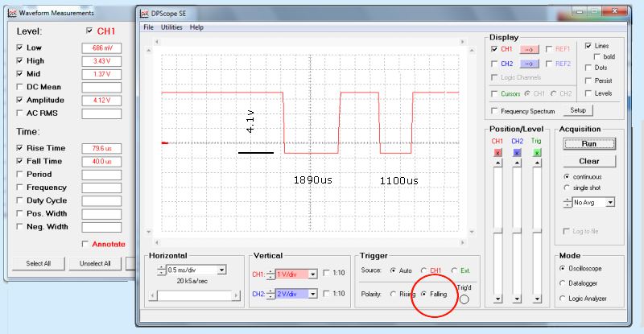This screenshot has height=334, width=644.
Task: Click the Amplitude value field 4.12 V
Action: point(101,101)
